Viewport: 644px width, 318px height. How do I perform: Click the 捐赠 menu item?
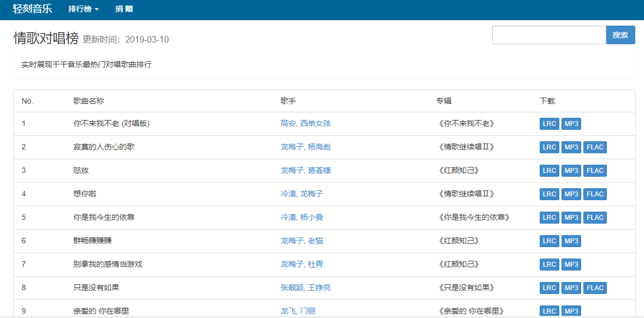[x=124, y=9]
